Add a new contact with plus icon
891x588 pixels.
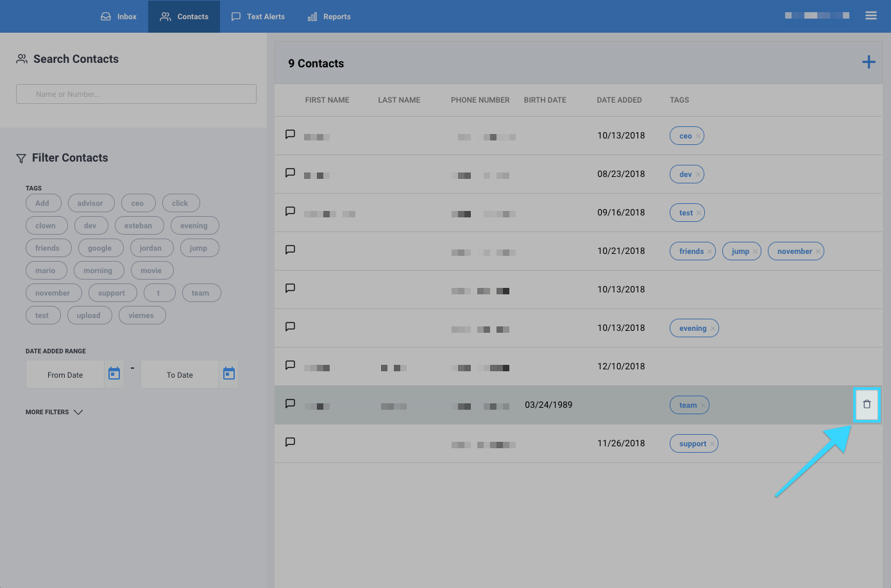pos(869,62)
